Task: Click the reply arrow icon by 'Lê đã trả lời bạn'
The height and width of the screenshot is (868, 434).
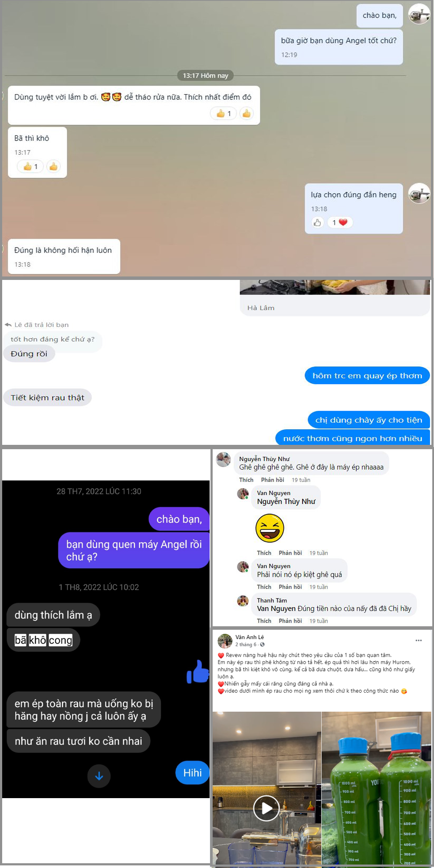Action: (8, 325)
